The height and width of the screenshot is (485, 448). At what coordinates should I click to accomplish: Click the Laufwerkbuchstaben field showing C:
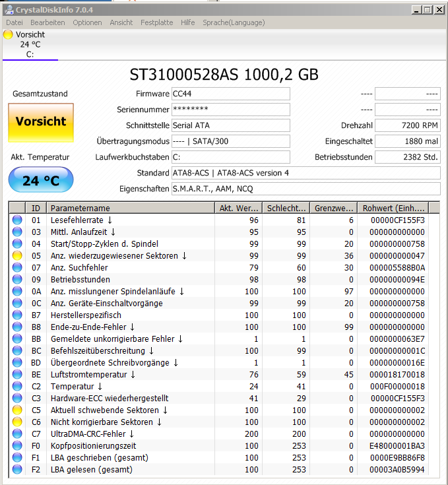pyautogui.click(x=231, y=157)
